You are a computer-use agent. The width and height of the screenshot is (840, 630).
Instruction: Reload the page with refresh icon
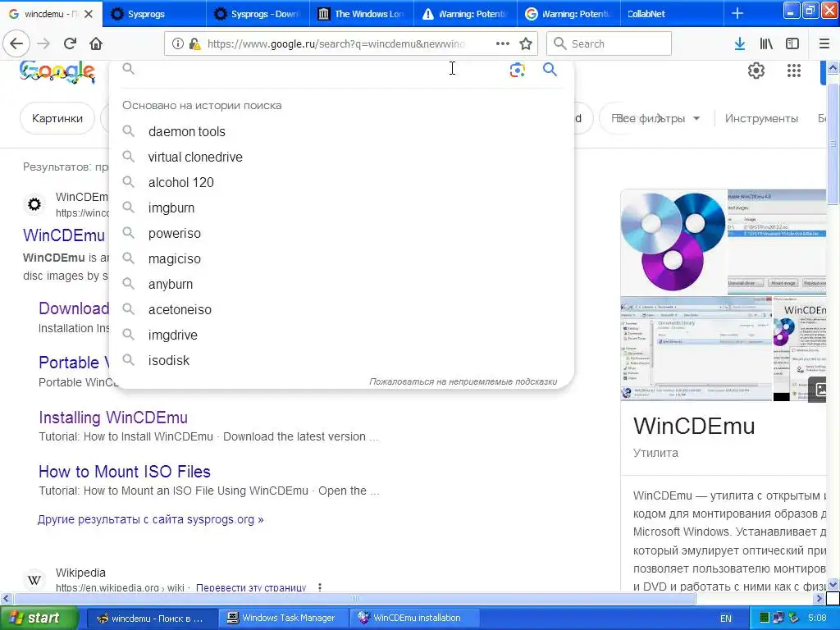70,43
